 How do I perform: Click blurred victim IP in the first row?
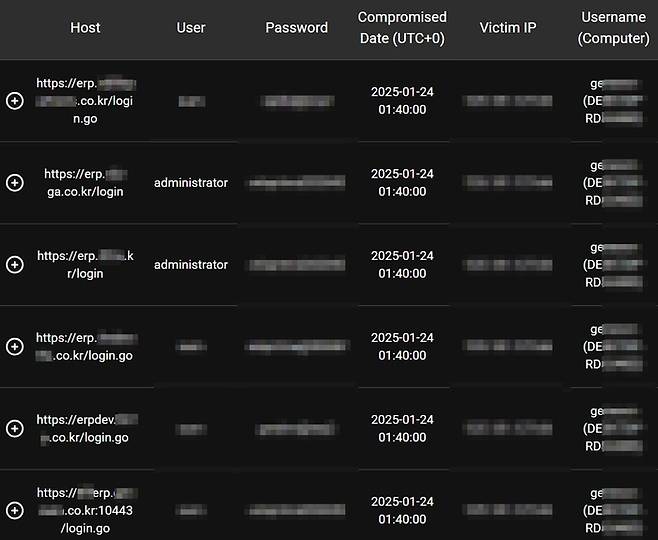(x=507, y=101)
